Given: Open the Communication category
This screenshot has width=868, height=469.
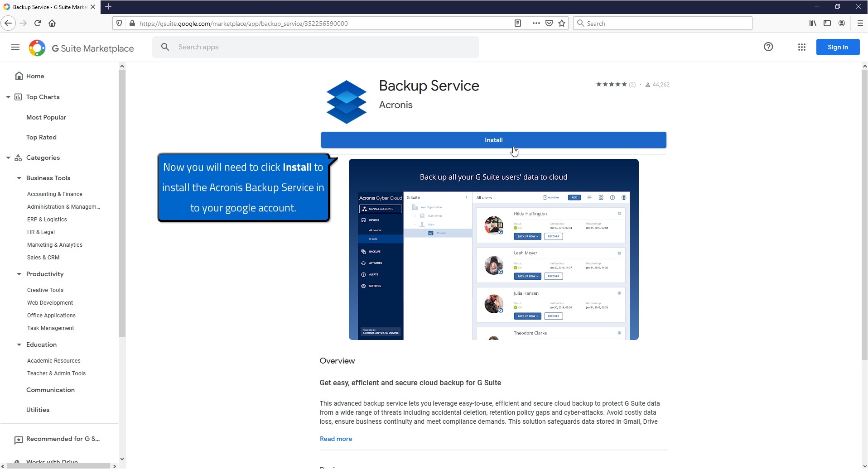Looking at the screenshot, I should [x=50, y=390].
